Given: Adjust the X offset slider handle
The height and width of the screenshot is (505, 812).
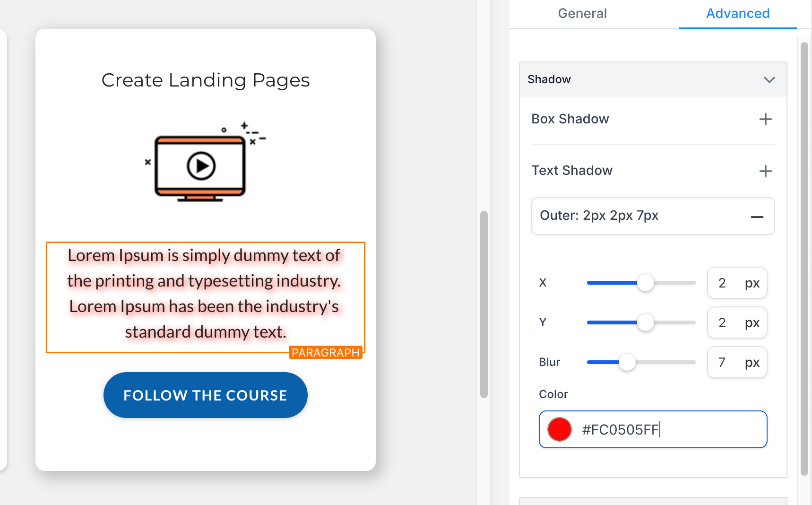Looking at the screenshot, I should 645,283.
